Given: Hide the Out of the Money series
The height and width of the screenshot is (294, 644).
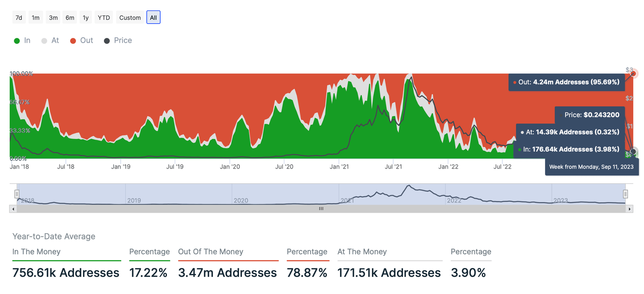Looking at the screenshot, I should pos(81,40).
